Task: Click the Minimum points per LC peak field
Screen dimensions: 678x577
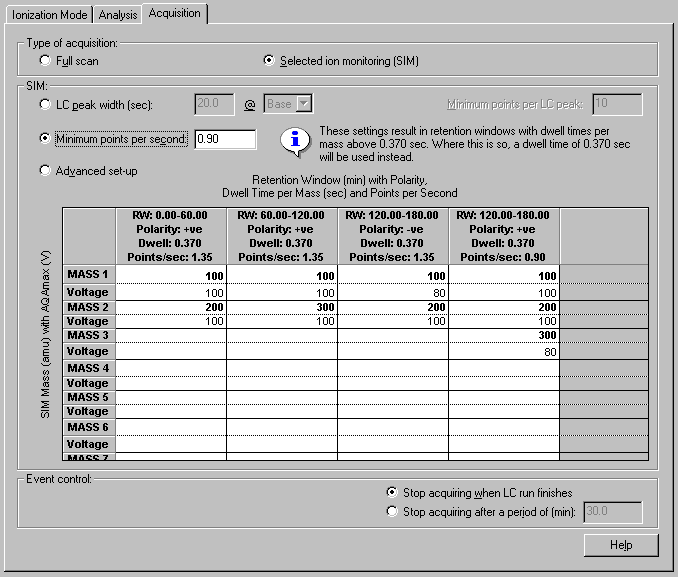Action: point(617,104)
